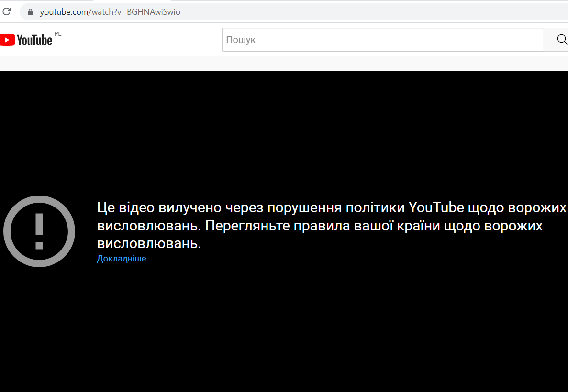This screenshot has height=392, width=568.
Task: Click the PL country code beside logo
Action: point(58,34)
